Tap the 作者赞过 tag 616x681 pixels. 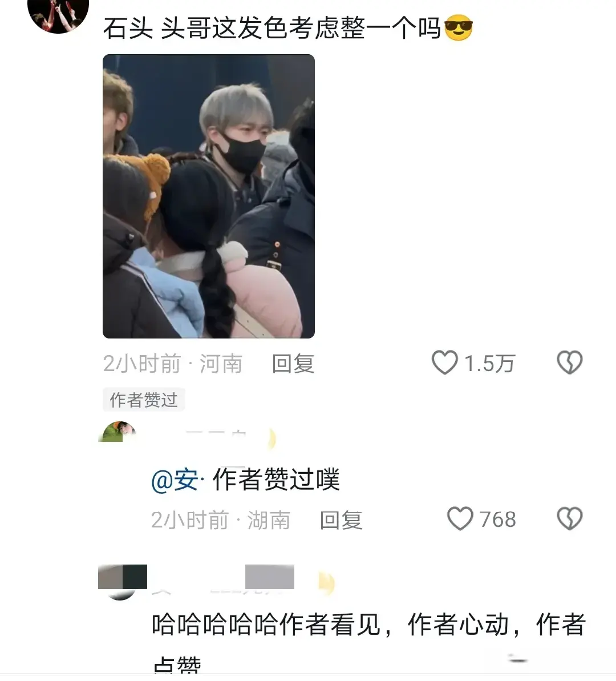pos(144,400)
